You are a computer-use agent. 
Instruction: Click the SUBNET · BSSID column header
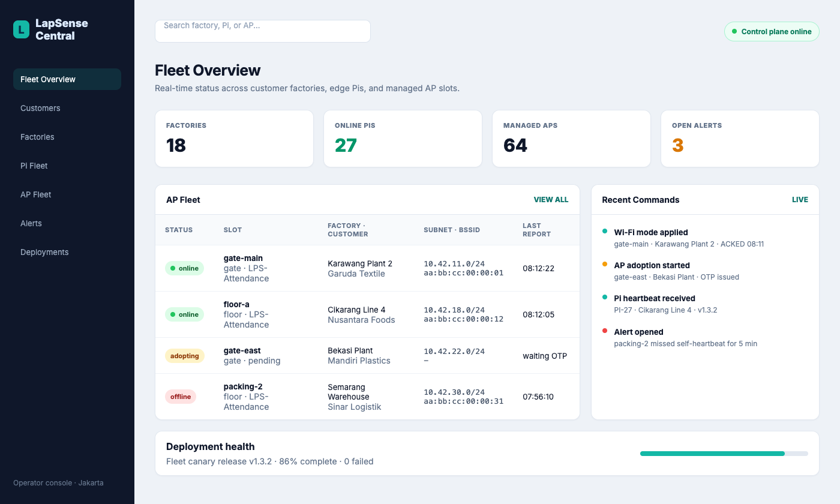452,230
